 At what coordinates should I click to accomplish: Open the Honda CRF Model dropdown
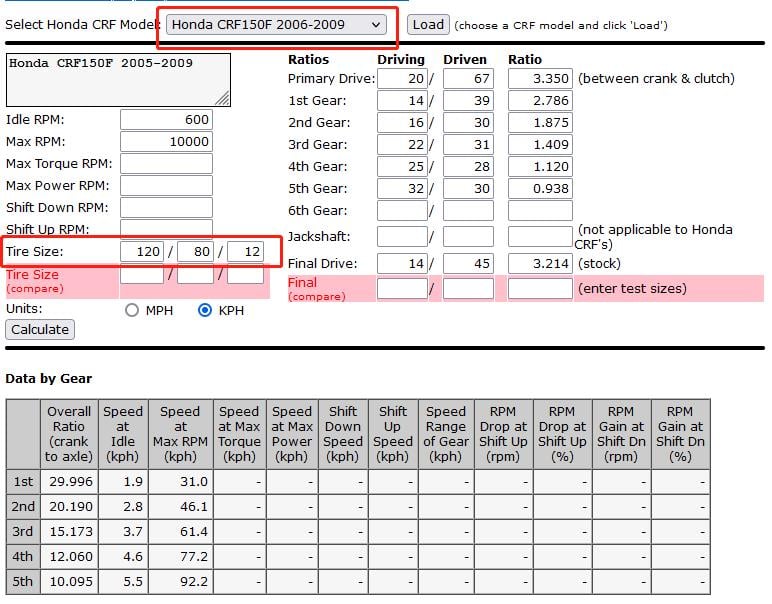[x=276, y=25]
